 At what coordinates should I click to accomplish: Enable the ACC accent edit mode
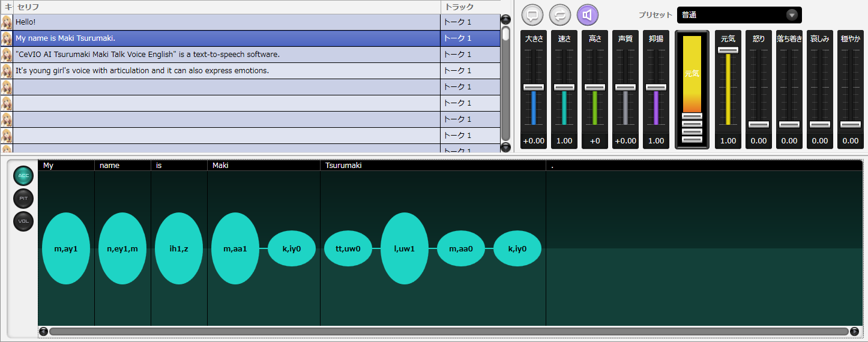[23, 176]
